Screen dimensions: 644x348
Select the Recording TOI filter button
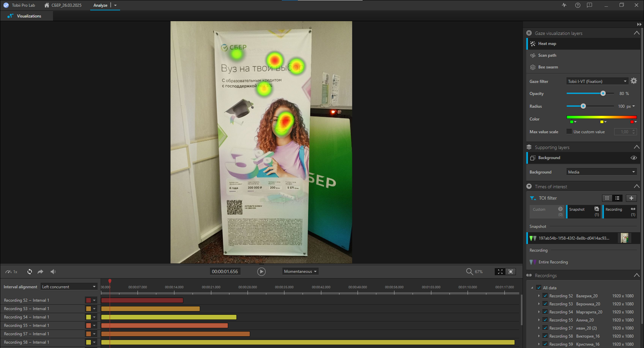pos(620,212)
